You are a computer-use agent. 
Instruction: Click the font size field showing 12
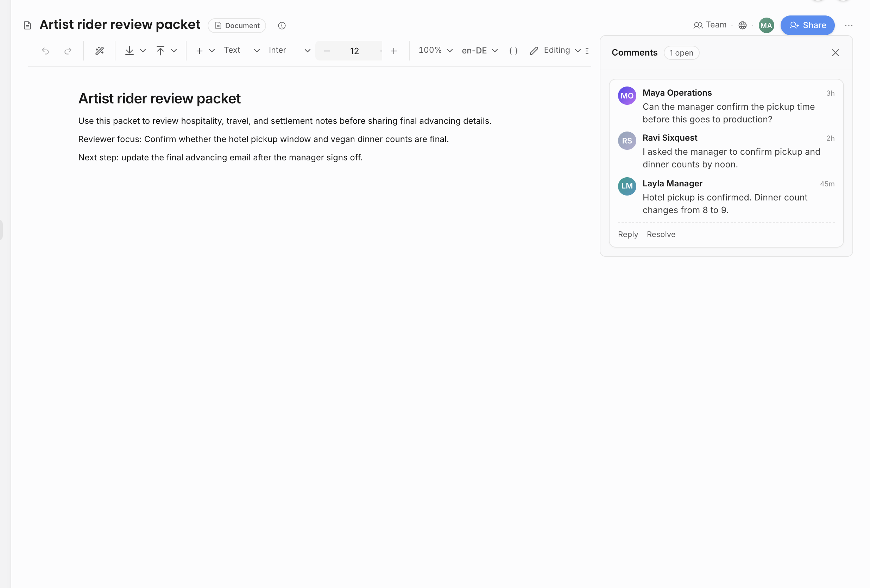point(354,51)
